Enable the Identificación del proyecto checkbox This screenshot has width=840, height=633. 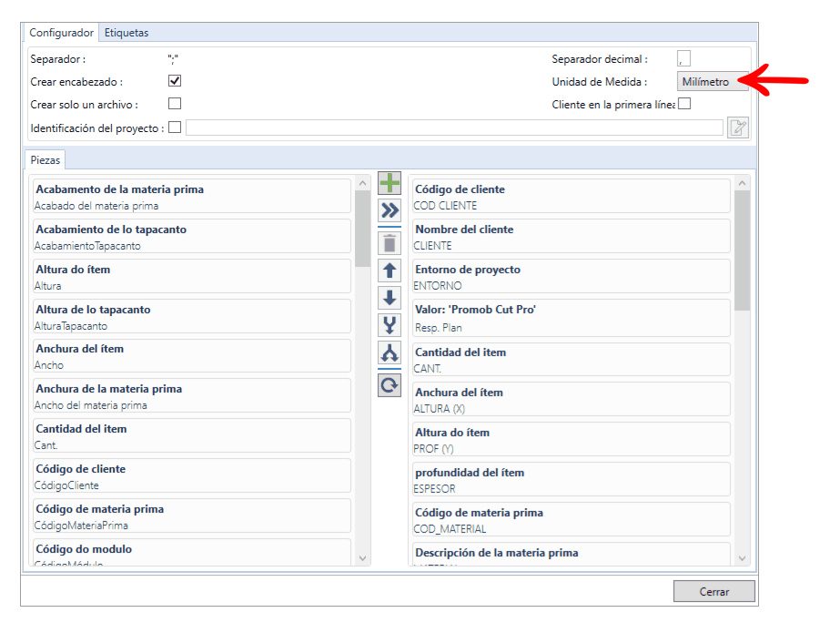tap(175, 128)
